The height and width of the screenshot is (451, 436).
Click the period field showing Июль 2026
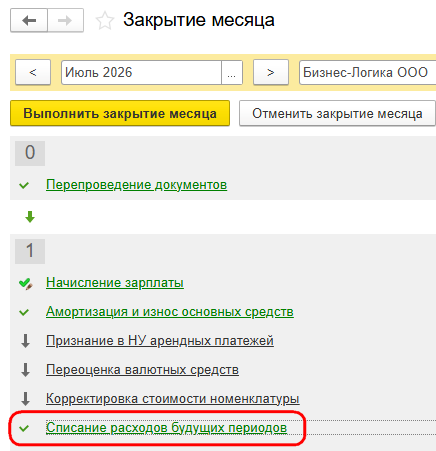tap(141, 72)
